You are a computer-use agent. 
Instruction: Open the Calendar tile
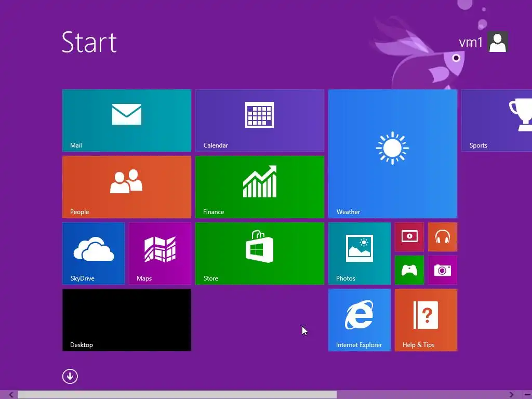click(x=260, y=121)
